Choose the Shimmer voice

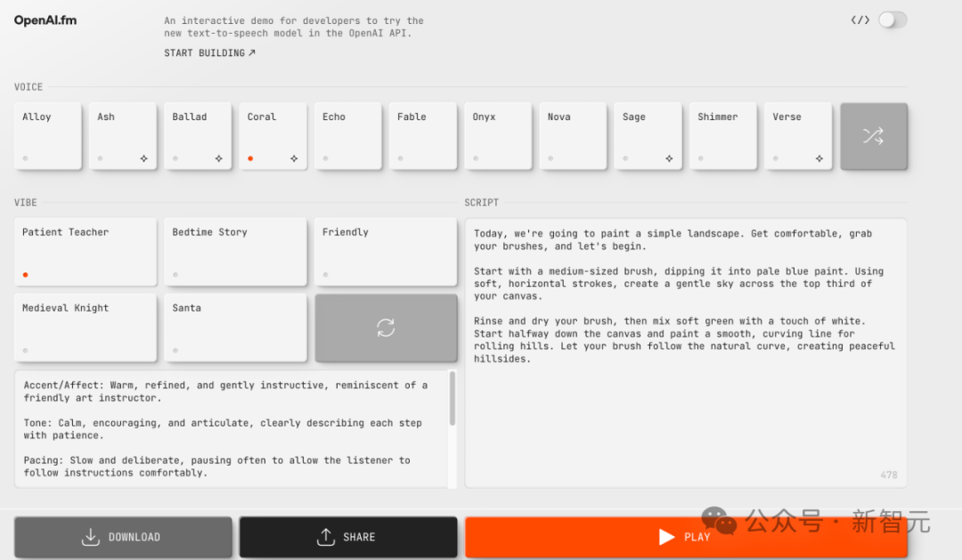point(723,136)
